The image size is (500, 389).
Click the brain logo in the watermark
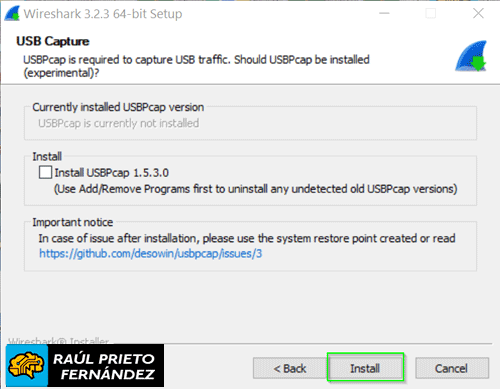26,366
